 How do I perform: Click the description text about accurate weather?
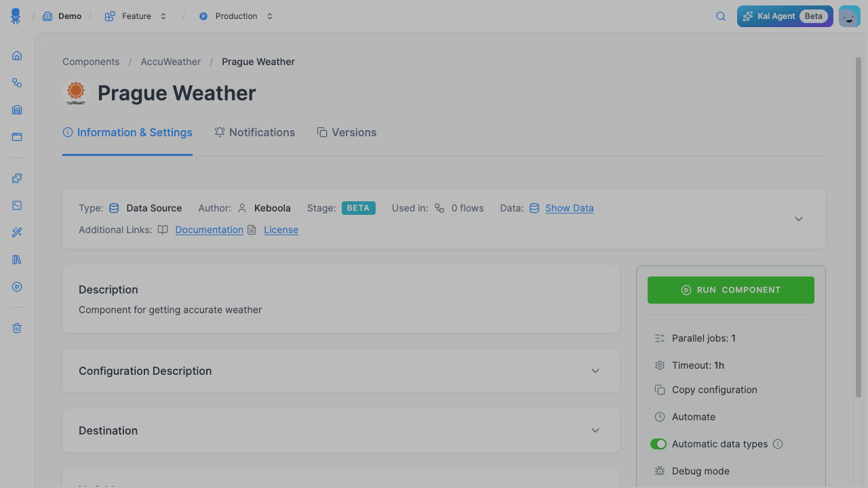click(170, 310)
